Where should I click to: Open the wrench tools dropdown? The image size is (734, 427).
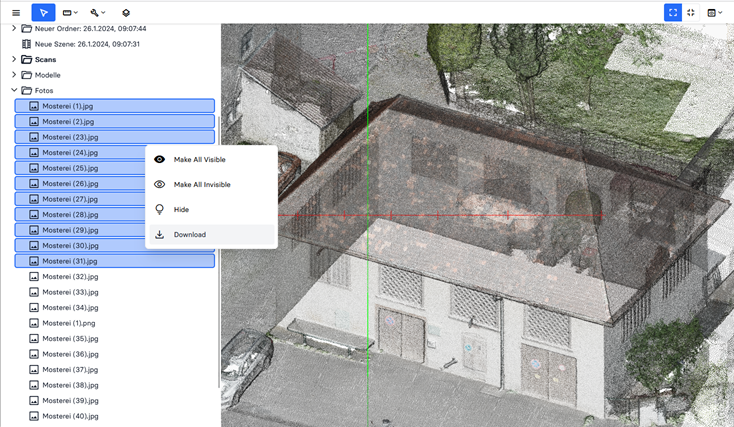(98, 12)
